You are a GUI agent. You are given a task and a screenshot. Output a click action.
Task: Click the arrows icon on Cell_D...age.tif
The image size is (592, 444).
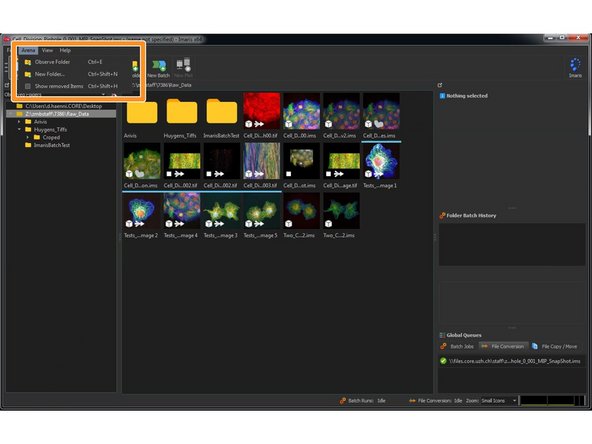coord(339,174)
